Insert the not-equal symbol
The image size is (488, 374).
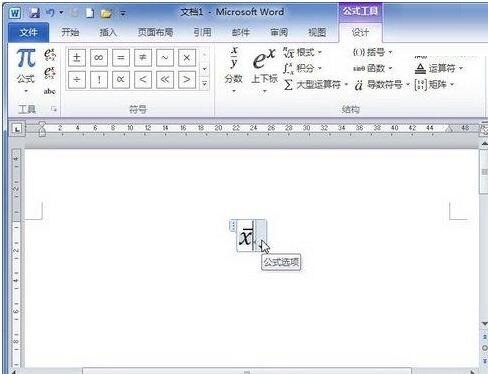point(143,58)
